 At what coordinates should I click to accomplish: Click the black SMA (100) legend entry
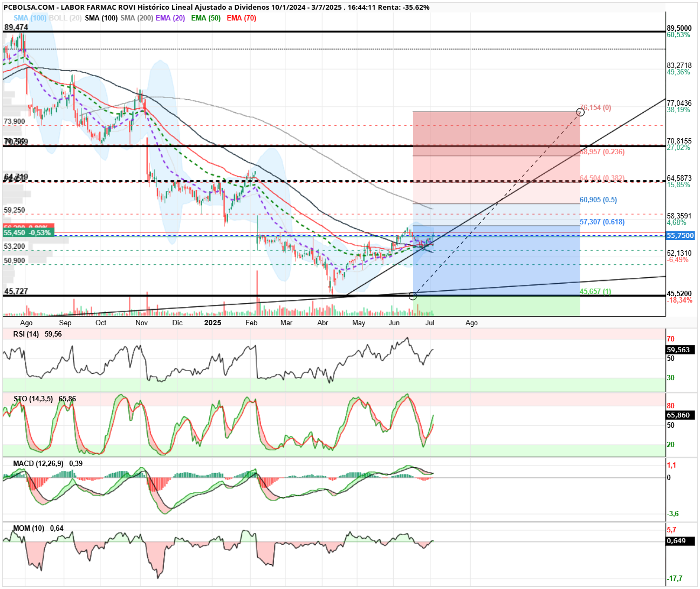click(x=101, y=18)
